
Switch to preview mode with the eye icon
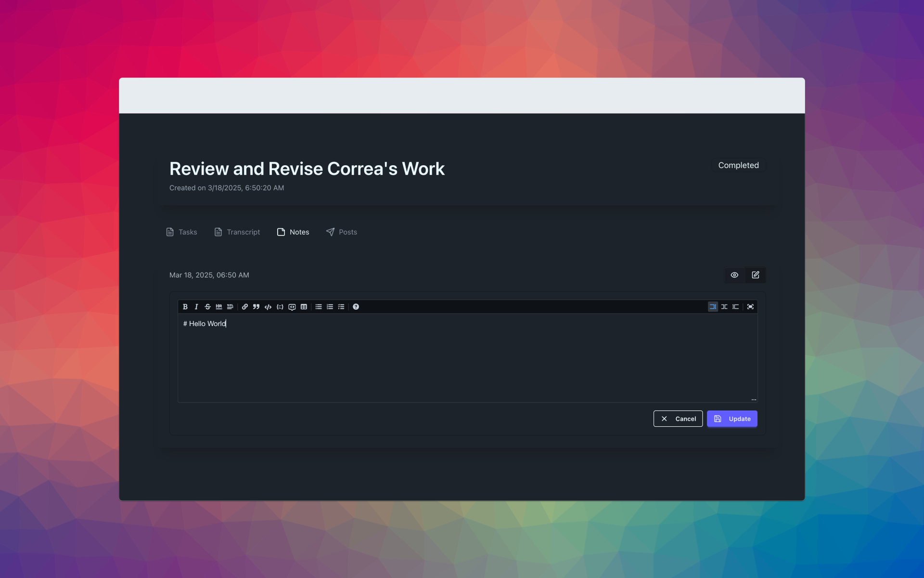point(734,275)
